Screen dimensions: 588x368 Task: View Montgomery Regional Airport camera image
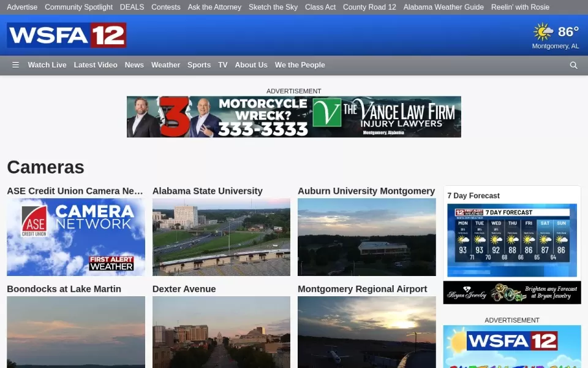tap(367, 332)
